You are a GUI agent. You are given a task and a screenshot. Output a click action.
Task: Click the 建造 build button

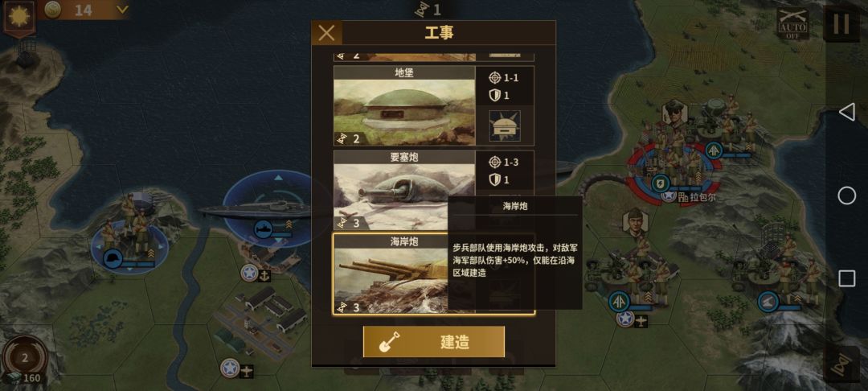click(433, 342)
